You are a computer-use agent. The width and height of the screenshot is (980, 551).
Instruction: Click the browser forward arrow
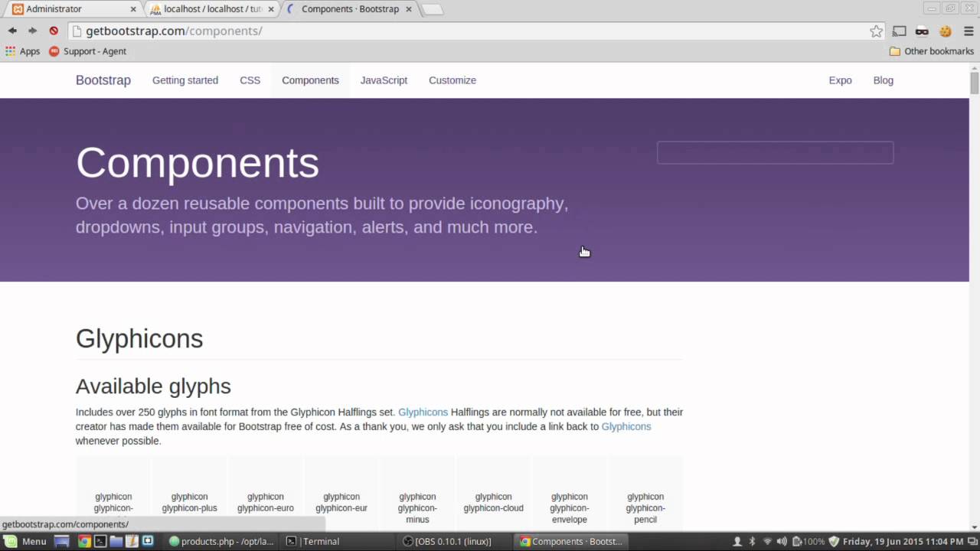pos(32,31)
